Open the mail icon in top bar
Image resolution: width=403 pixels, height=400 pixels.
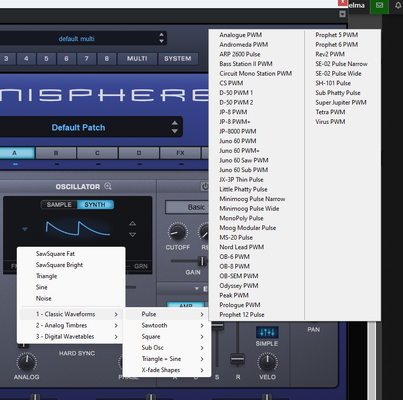point(379,5)
